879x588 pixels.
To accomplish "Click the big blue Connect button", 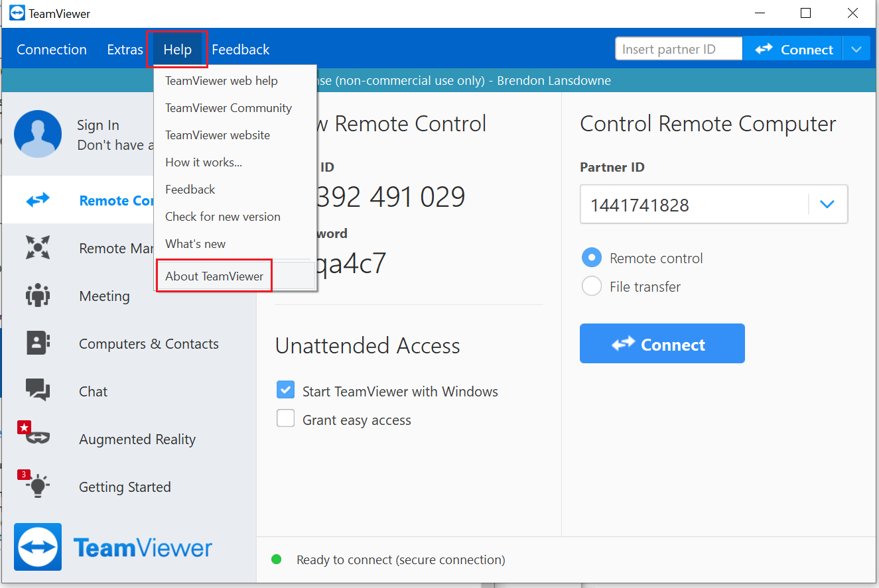I will click(x=662, y=343).
